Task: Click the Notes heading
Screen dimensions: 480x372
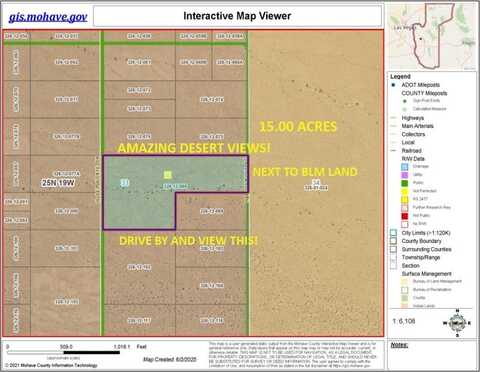Action: coord(399,345)
